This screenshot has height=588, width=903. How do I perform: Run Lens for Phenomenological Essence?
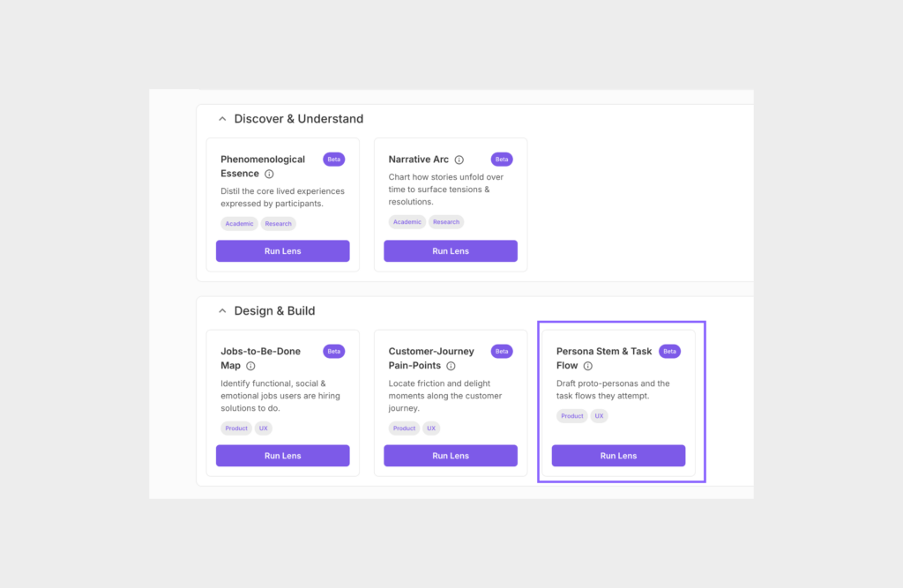(282, 251)
